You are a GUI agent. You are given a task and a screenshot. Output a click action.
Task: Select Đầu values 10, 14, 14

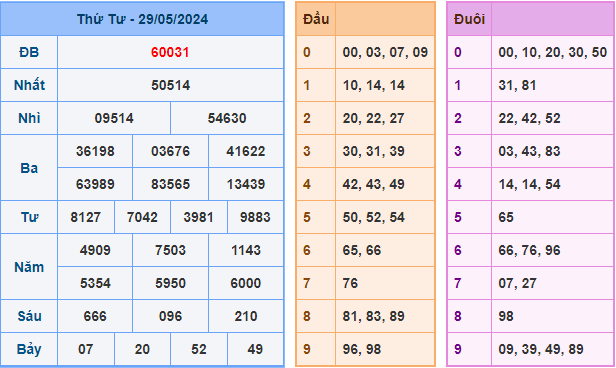point(373,85)
